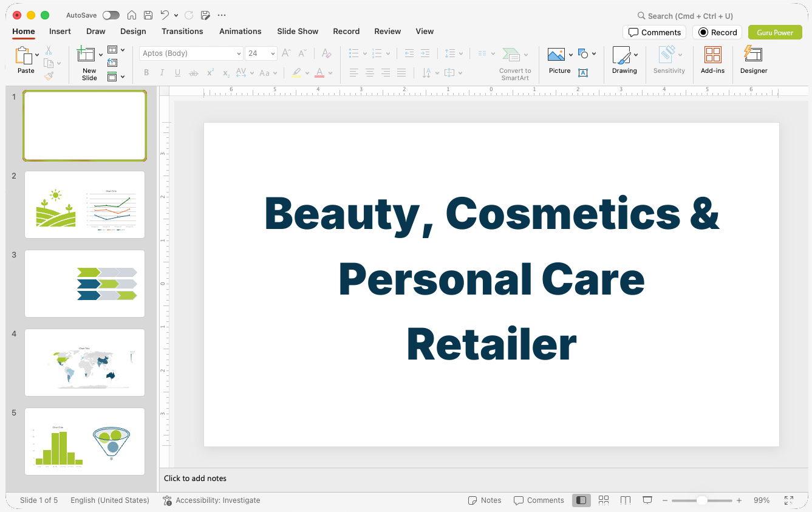812x512 pixels.
Task: Click the Save floppy disk icon
Action: click(148, 15)
